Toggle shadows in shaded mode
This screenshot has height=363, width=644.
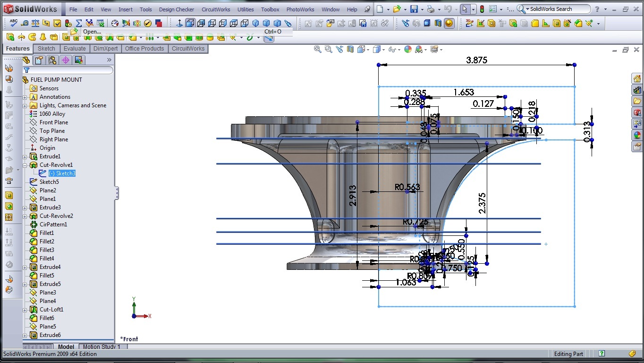click(427, 23)
